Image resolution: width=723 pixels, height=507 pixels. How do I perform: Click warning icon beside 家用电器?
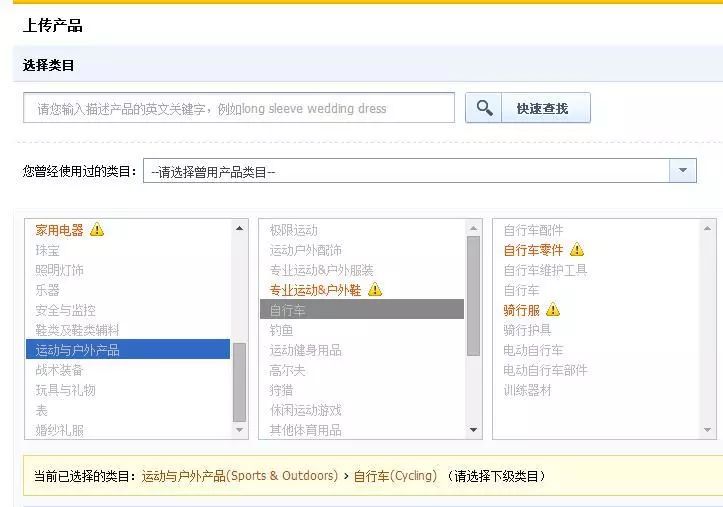tap(97, 230)
